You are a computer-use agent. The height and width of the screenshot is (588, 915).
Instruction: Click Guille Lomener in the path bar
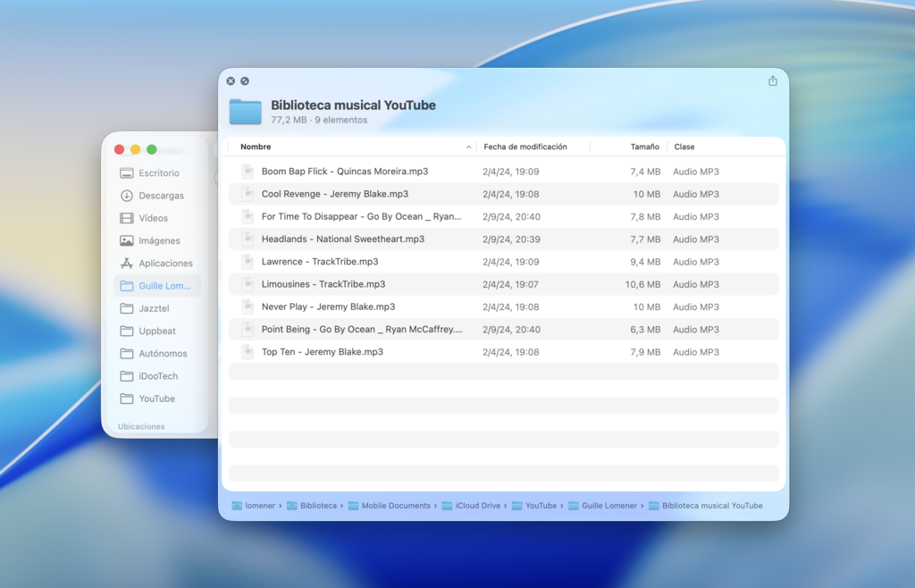pyautogui.click(x=603, y=506)
